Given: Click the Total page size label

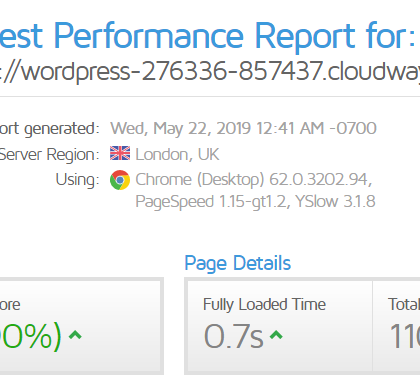Looking at the screenshot, I should [x=404, y=304].
